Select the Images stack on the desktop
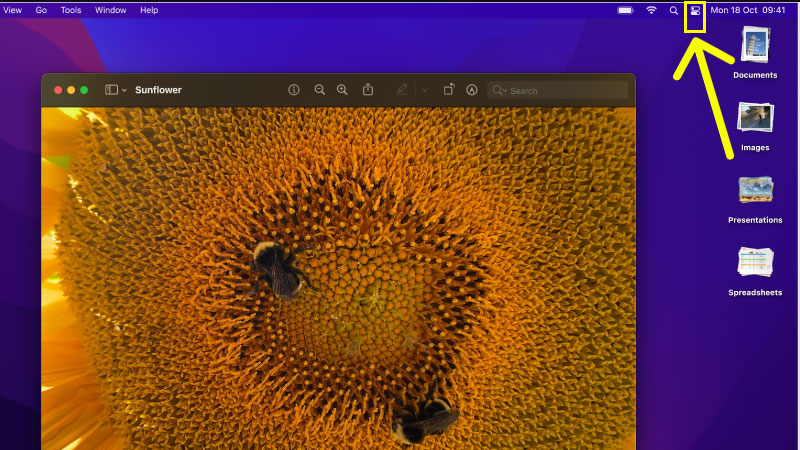 click(755, 127)
